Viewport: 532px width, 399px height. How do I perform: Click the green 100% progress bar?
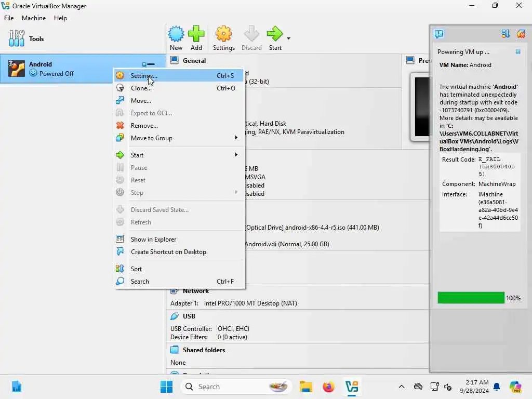(471, 298)
